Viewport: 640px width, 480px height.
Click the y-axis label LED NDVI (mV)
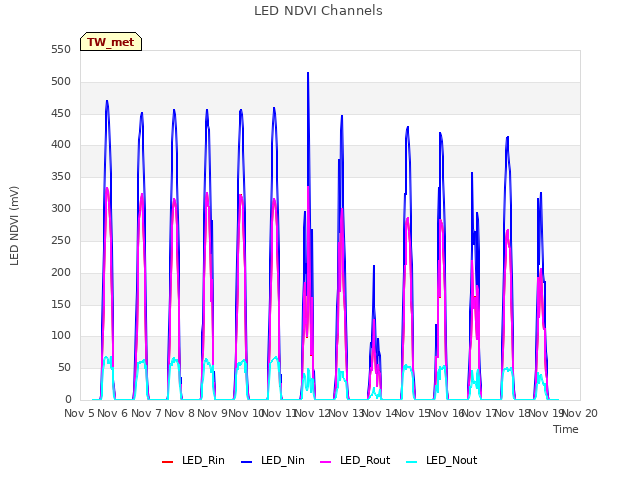[14, 226]
